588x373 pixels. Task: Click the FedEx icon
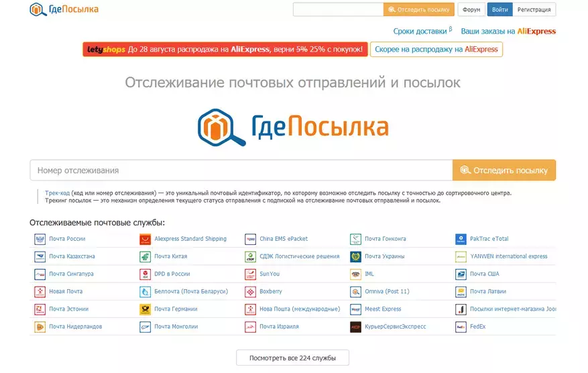(461, 327)
